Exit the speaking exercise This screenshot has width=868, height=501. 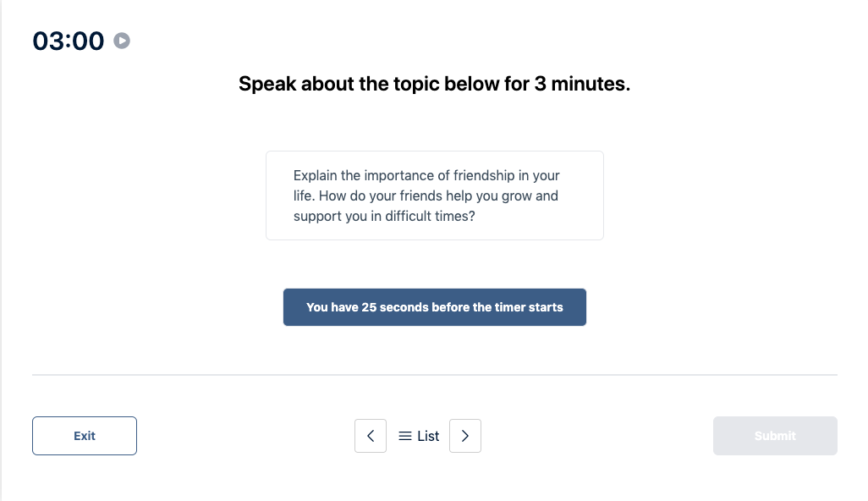[84, 435]
